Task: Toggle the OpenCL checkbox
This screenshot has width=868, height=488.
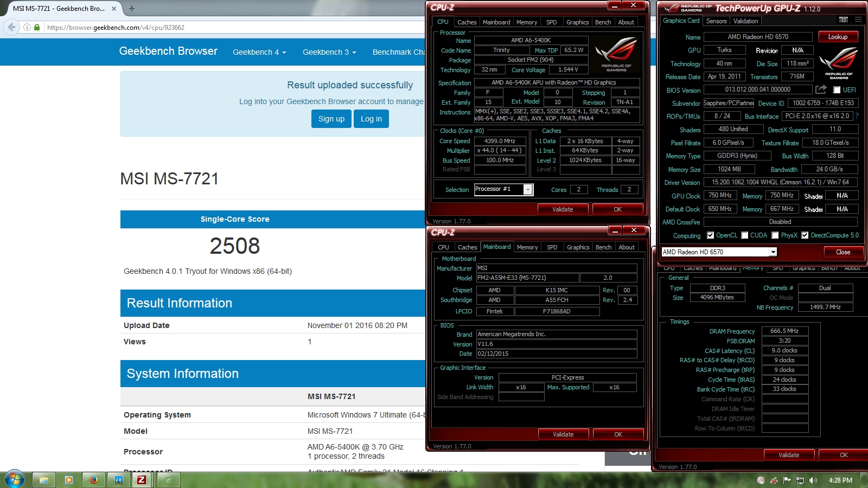Action: 711,235
